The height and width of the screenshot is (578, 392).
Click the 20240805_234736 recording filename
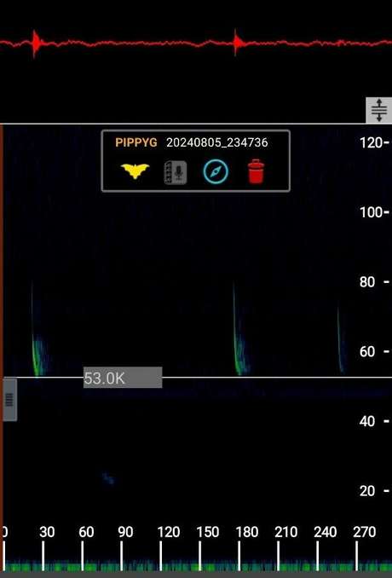coord(217,142)
